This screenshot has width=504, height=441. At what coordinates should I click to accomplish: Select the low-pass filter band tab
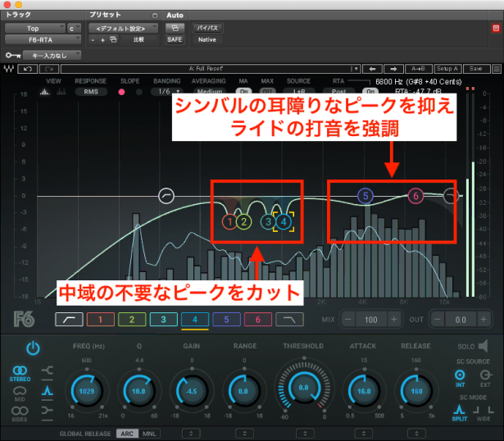coord(289,319)
